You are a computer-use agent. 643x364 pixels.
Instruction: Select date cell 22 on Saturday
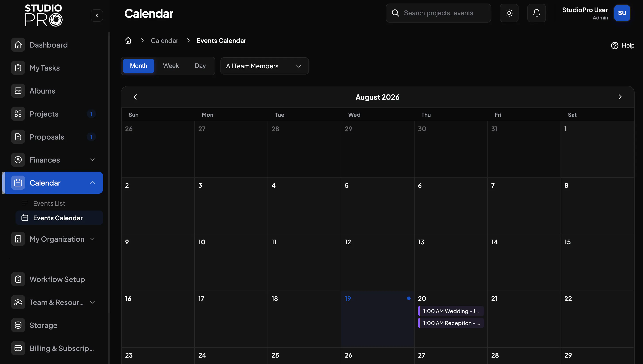[597, 319]
